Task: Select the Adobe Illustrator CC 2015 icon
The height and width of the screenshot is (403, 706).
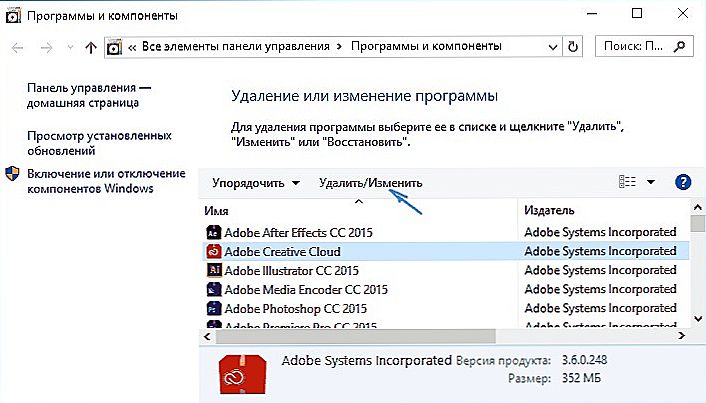Action: coord(213,270)
